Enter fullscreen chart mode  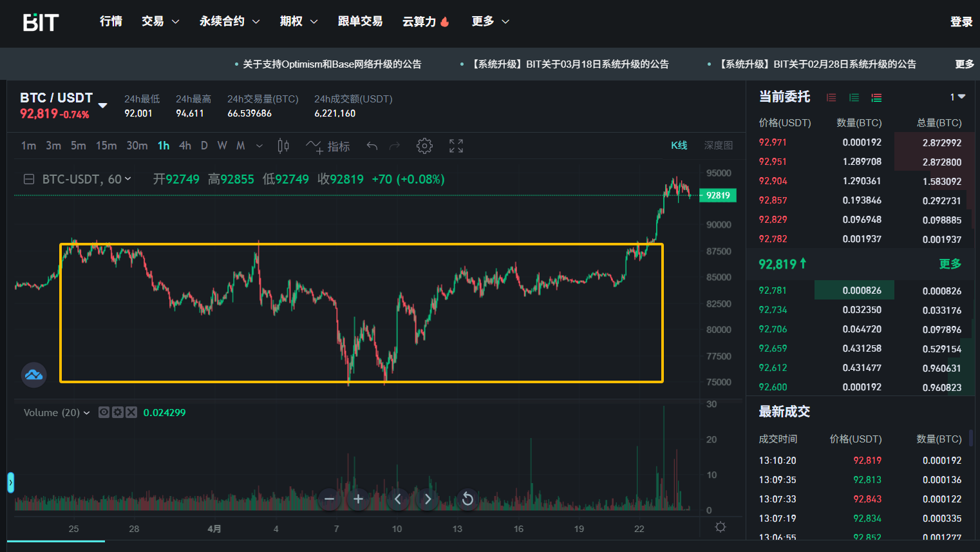456,146
